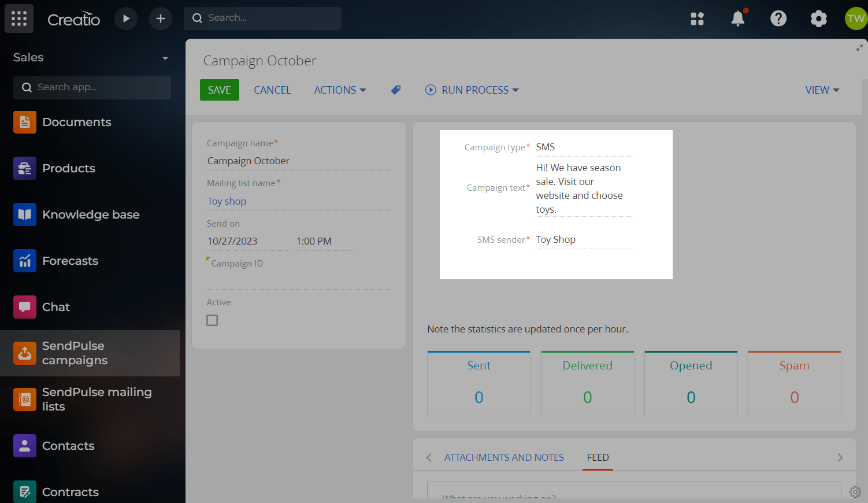868x503 pixels.
Task: Expand the Sales workplace dropdown
Action: [165, 58]
